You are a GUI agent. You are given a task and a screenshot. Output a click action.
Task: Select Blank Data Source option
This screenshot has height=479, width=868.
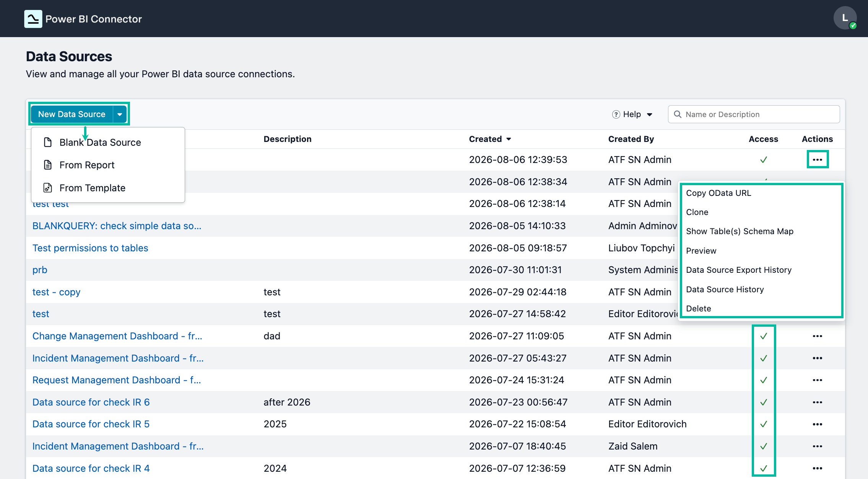(x=108, y=142)
